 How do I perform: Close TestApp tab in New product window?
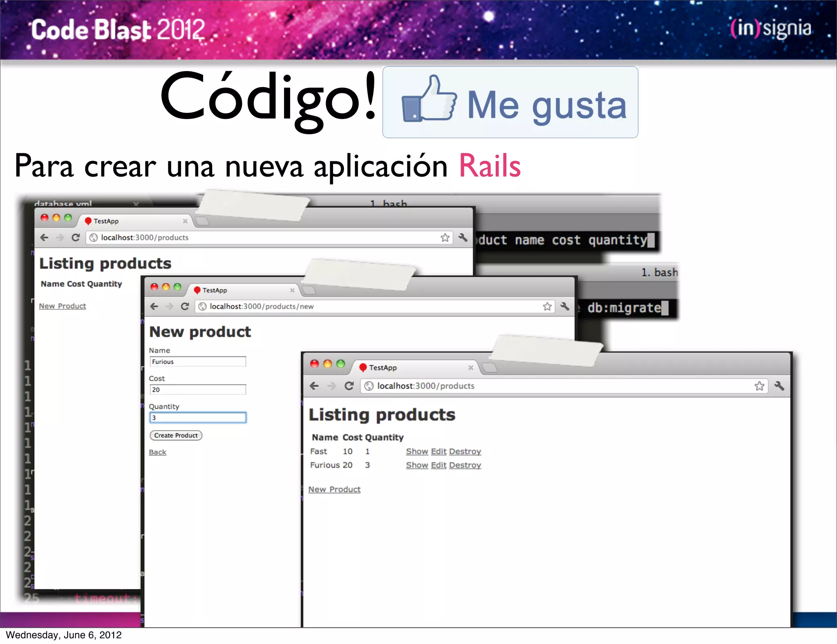(x=292, y=290)
